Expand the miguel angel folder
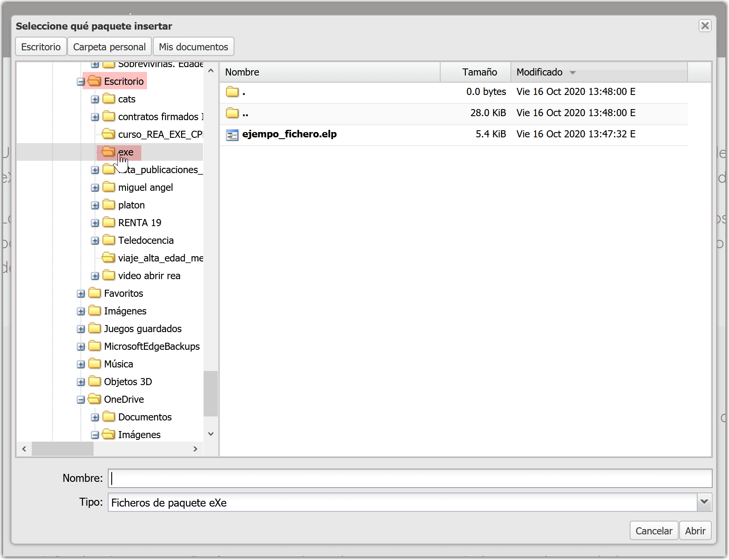The image size is (729, 560). click(x=95, y=188)
